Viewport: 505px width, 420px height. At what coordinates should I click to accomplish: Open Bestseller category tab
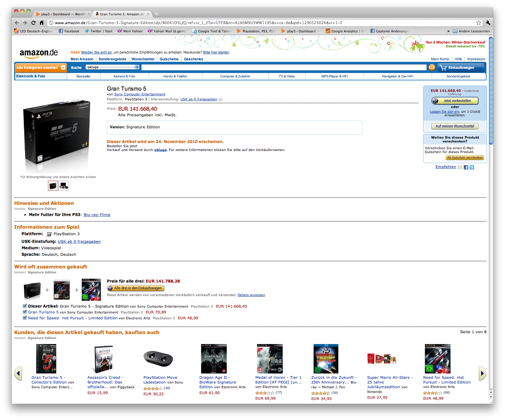[84, 76]
